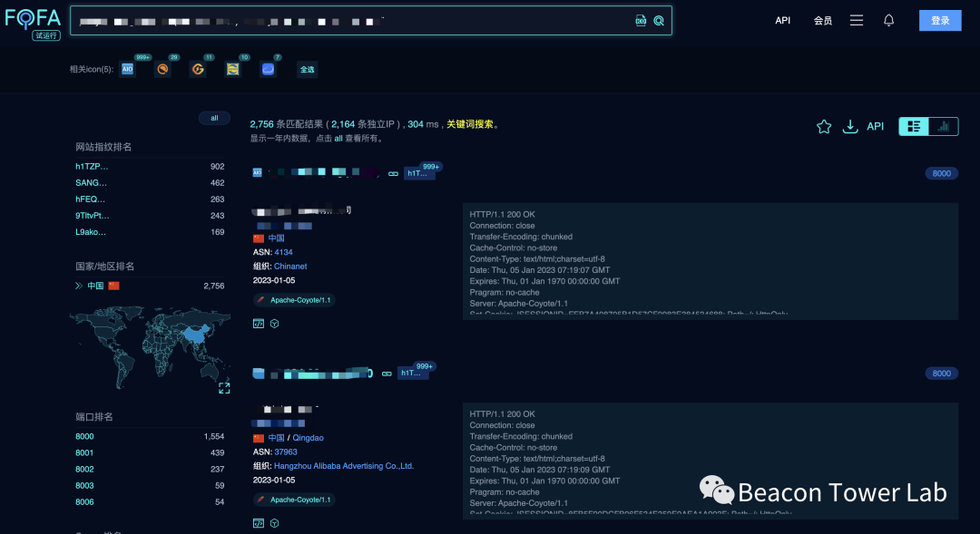This screenshot has height=534, width=980.
Task: Select the orange circular related icon with 29 count
Action: [162, 69]
